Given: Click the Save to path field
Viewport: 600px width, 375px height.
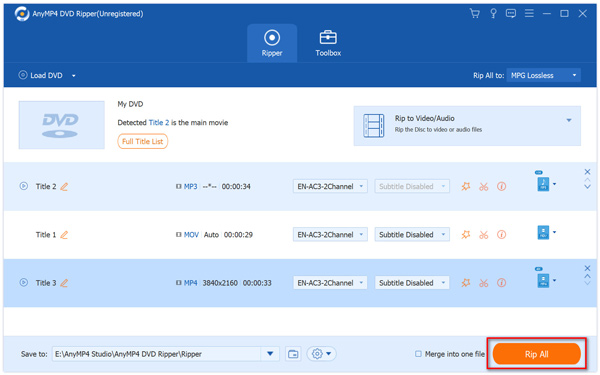Looking at the screenshot, I should point(157,354).
